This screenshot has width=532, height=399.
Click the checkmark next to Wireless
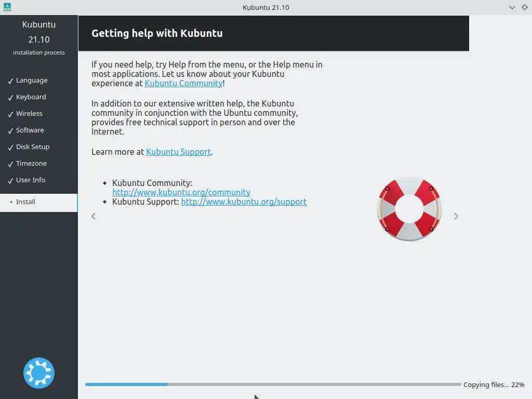pyautogui.click(x=10, y=114)
